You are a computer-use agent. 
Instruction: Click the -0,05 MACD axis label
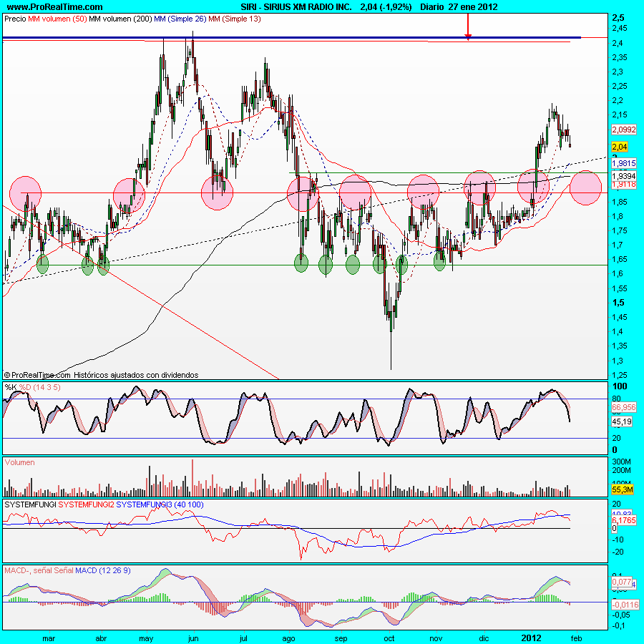pyautogui.click(x=621, y=615)
